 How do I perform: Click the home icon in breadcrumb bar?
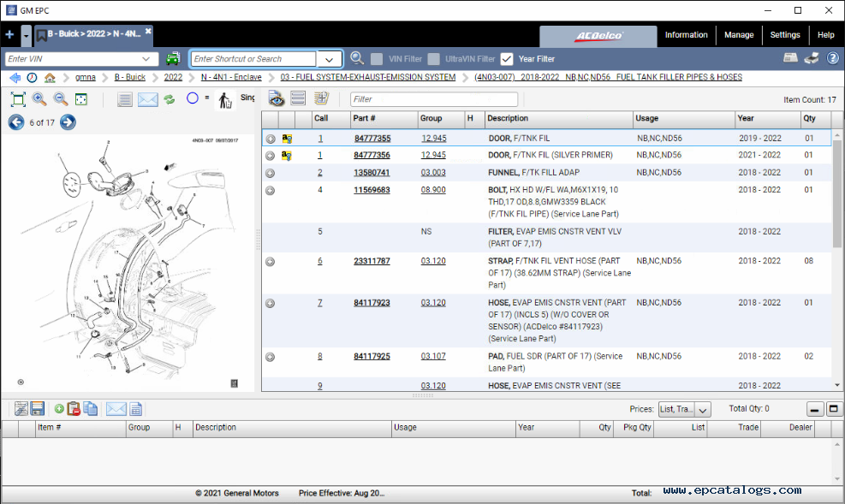[50, 77]
